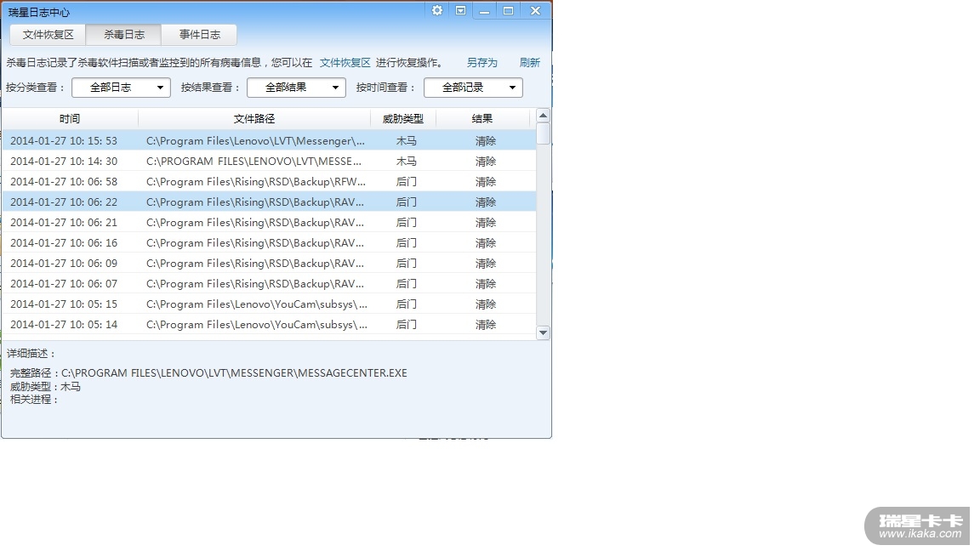
Task: Close the 瑞星日志中心 window
Action: [535, 10]
